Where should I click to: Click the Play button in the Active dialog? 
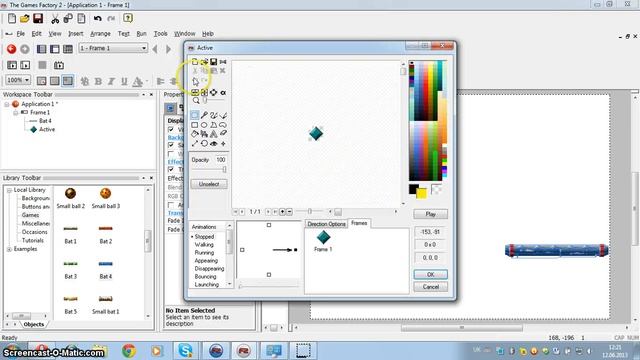click(431, 214)
